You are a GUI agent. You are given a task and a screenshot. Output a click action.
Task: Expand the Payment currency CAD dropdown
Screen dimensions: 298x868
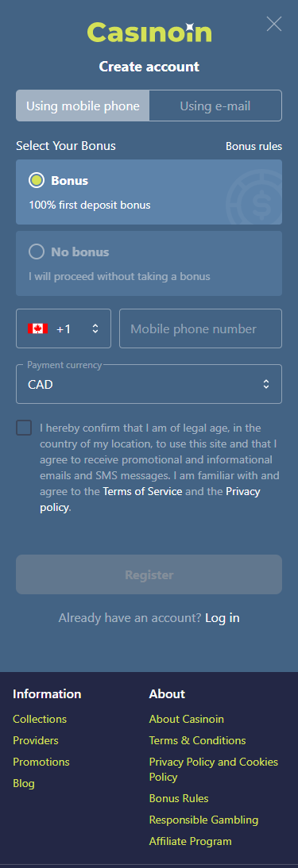(x=149, y=384)
